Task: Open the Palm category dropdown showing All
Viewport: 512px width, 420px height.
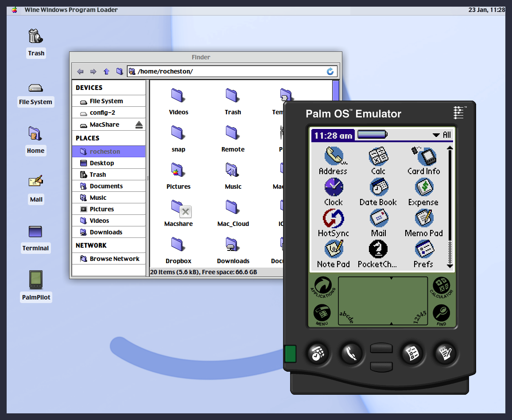Action: pos(442,135)
